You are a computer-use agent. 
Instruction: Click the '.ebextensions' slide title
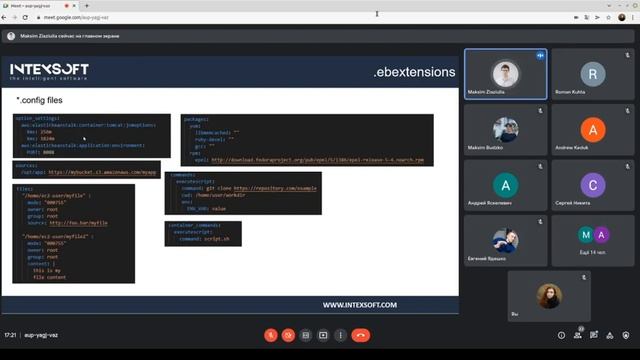click(414, 72)
